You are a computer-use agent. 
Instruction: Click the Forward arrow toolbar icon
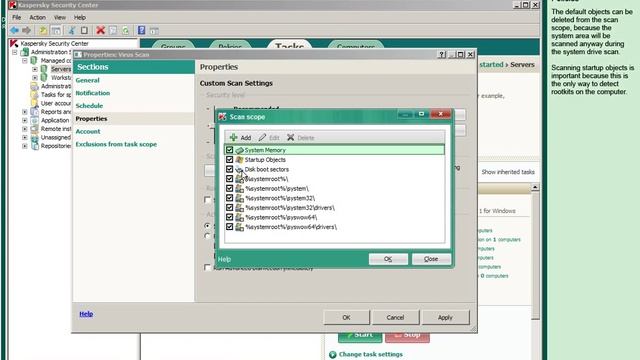pos(27,31)
